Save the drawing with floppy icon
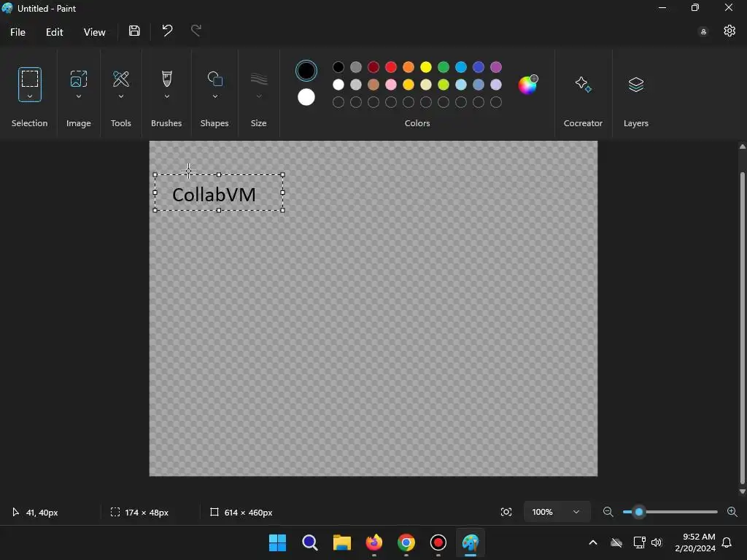This screenshot has width=747, height=560. 134,31
